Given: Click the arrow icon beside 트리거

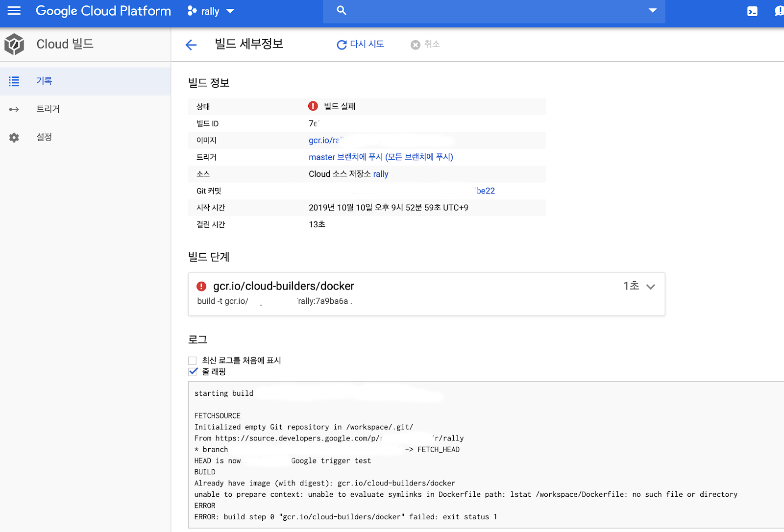Looking at the screenshot, I should point(14,109).
